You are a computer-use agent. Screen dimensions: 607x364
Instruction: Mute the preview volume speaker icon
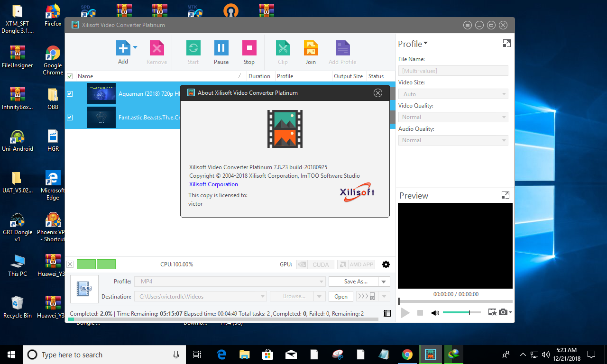click(435, 313)
